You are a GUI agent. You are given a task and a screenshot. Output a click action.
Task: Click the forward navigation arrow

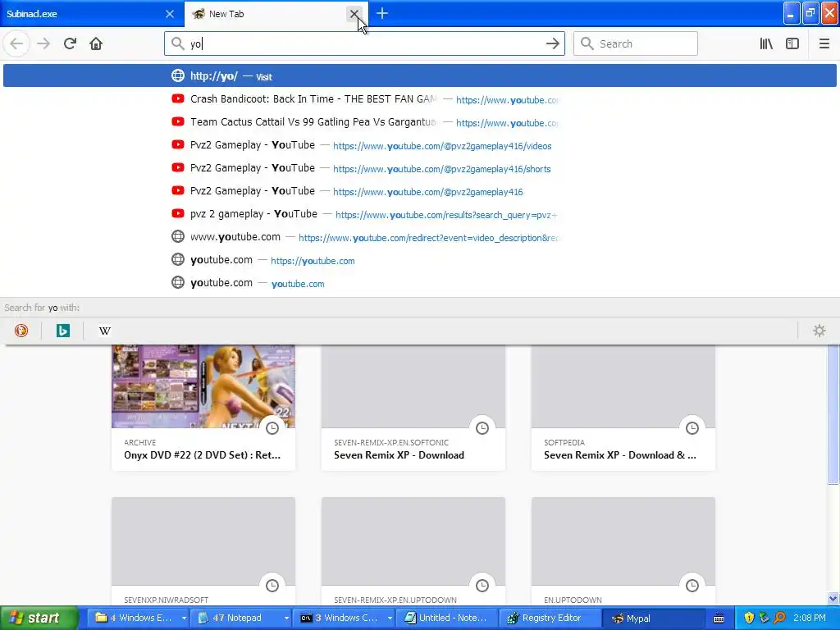pyautogui.click(x=43, y=44)
